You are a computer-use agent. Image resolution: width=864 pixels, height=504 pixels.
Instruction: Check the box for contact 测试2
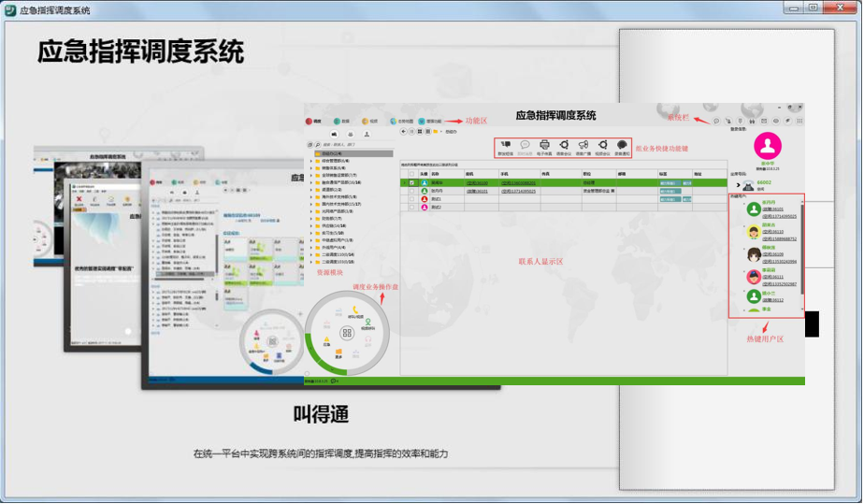[x=411, y=207]
